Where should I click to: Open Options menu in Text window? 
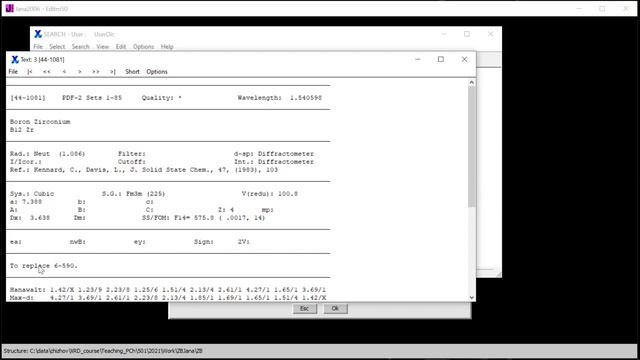point(157,71)
